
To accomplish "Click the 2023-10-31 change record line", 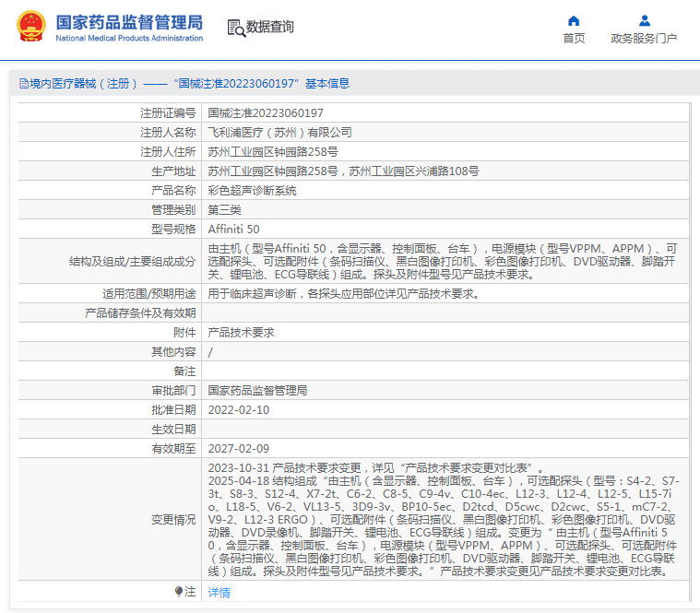I will (x=376, y=468).
